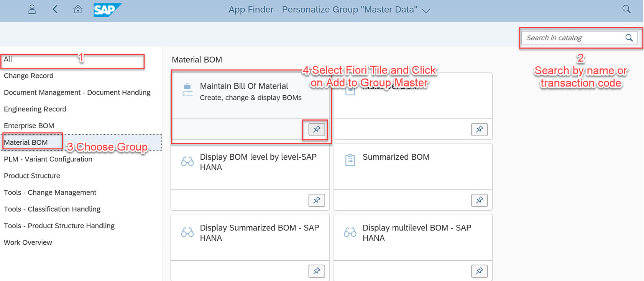Open the header search magnifier icon
Screen dimensions: 644x281
(x=626, y=9)
